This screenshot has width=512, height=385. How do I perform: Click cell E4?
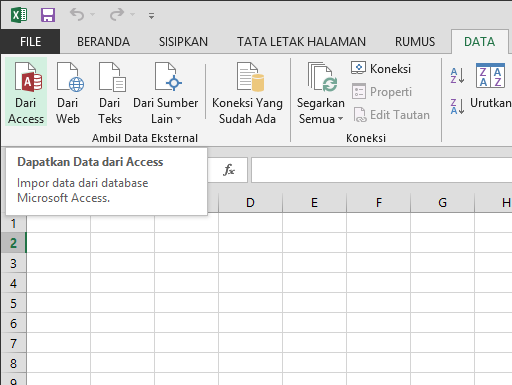[x=314, y=283]
